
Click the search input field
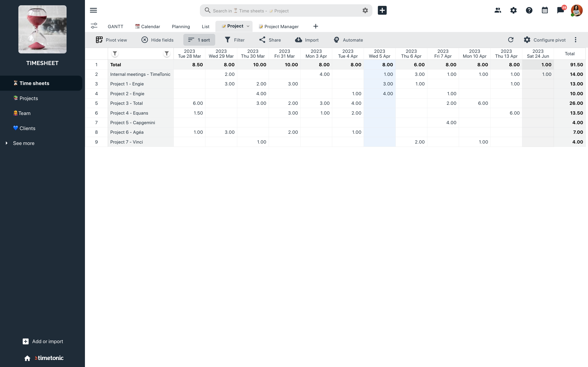[x=286, y=10]
